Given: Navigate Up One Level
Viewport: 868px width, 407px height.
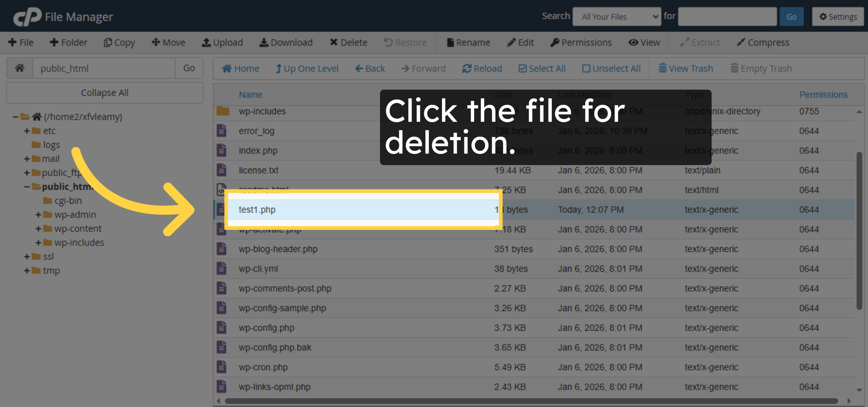Looking at the screenshot, I should [x=307, y=68].
